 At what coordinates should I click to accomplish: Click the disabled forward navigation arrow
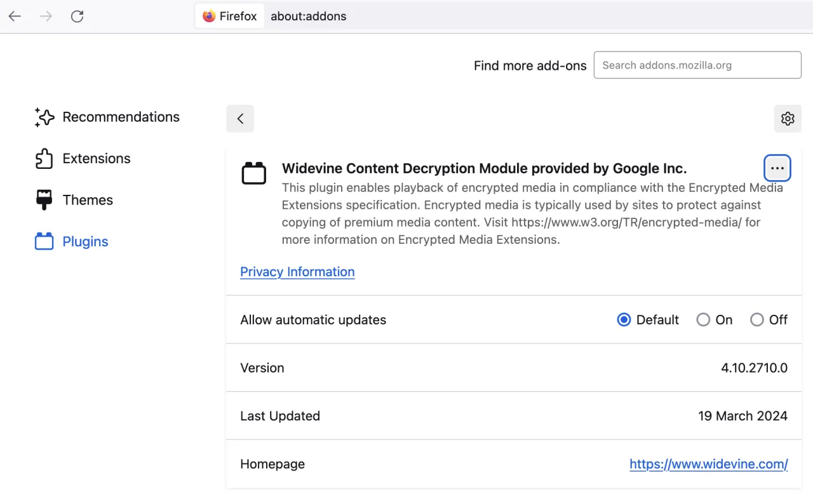45,16
